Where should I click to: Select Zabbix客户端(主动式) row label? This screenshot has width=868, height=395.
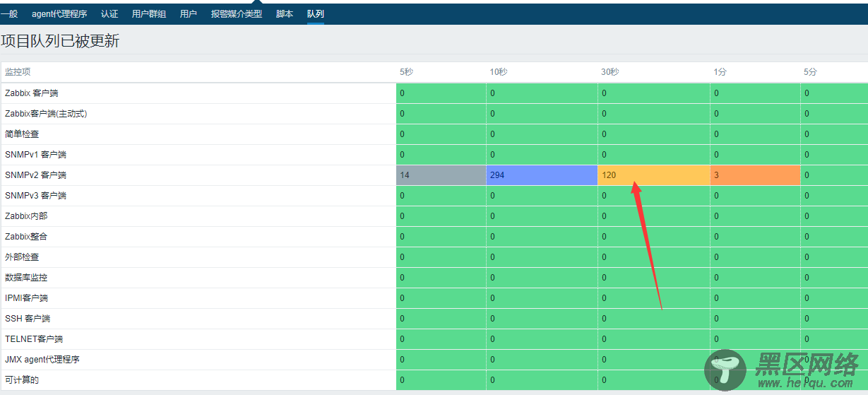pyautogui.click(x=46, y=114)
